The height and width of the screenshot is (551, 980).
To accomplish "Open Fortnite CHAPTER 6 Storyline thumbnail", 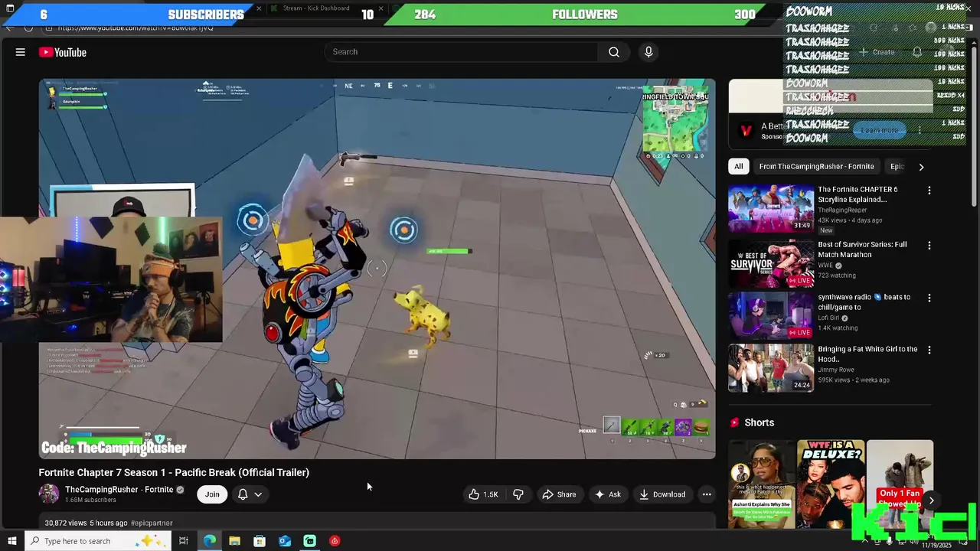I will click(x=771, y=208).
